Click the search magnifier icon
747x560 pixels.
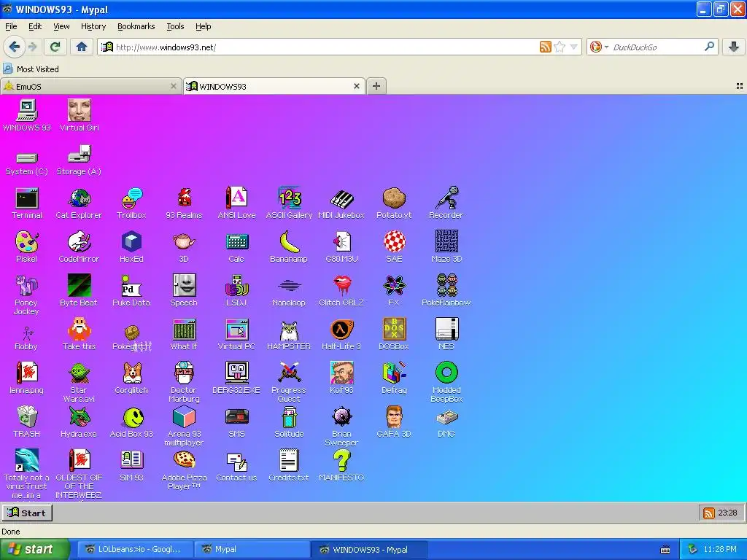(709, 47)
